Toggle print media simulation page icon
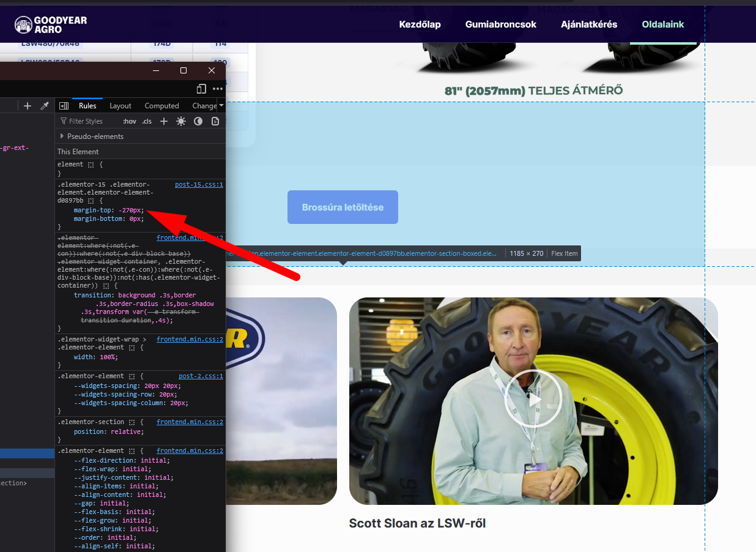The width and height of the screenshot is (756, 552). pos(215,121)
